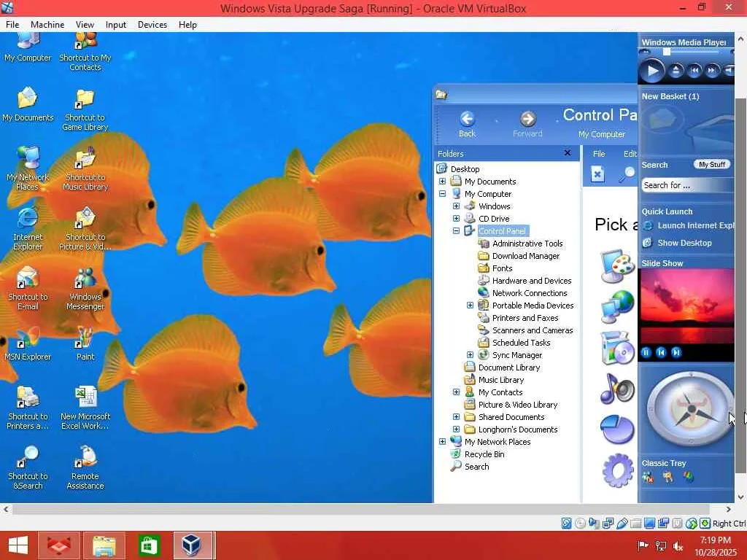Open Shortcut to My Contacts icon
747x560 pixels.
[85, 52]
